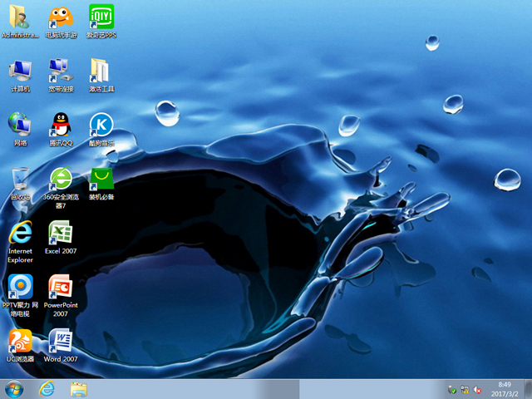This screenshot has height=399, width=532.
Task: Select the Recycle Bin desktop icon
Action: [x=20, y=180]
